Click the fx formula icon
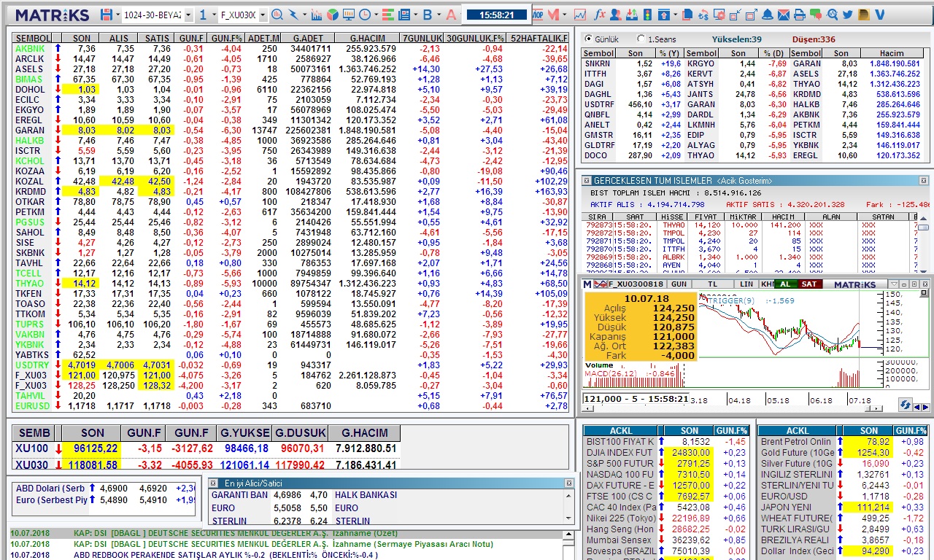This screenshot has height=560, width=934. [x=600, y=15]
